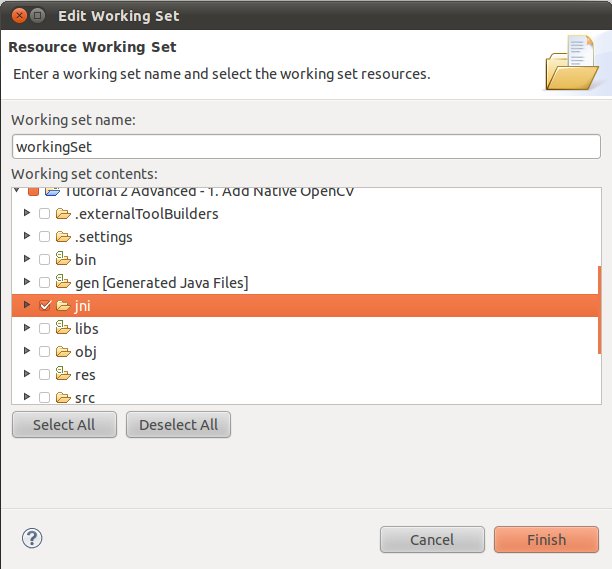This screenshot has width=612, height=569.
Task: Click the .externalToolBuilders folder icon
Action: (63, 214)
